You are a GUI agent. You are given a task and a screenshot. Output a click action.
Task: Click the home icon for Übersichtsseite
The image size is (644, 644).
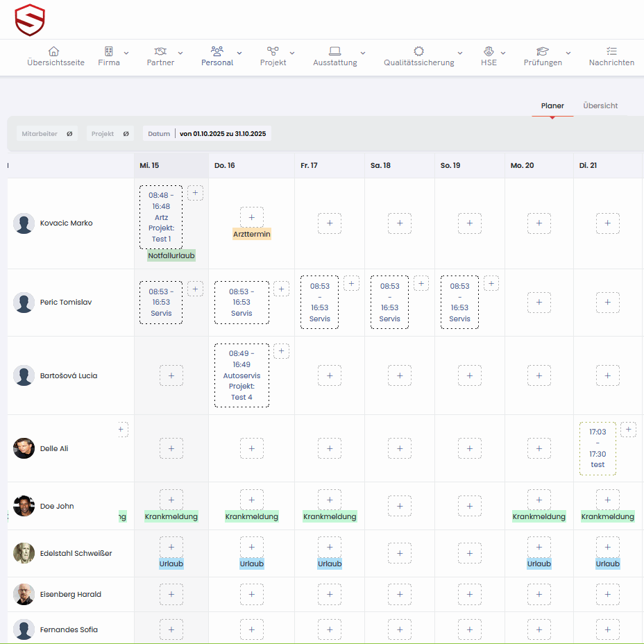pos(54,51)
